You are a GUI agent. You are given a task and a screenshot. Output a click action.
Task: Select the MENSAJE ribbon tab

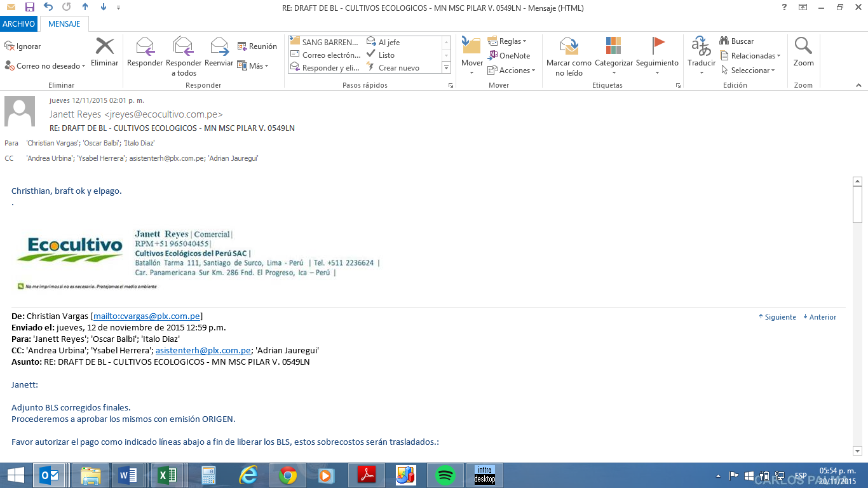pyautogui.click(x=64, y=24)
